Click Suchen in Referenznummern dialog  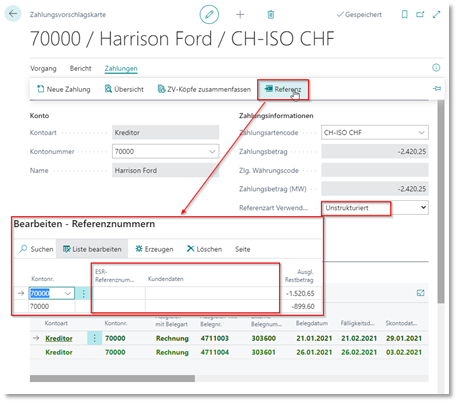tap(36, 249)
